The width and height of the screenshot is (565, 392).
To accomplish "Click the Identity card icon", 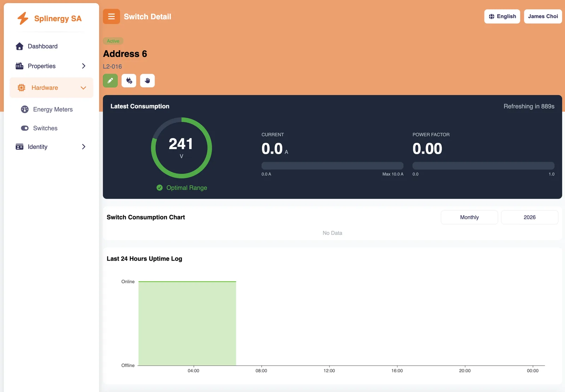I will [x=19, y=147].
